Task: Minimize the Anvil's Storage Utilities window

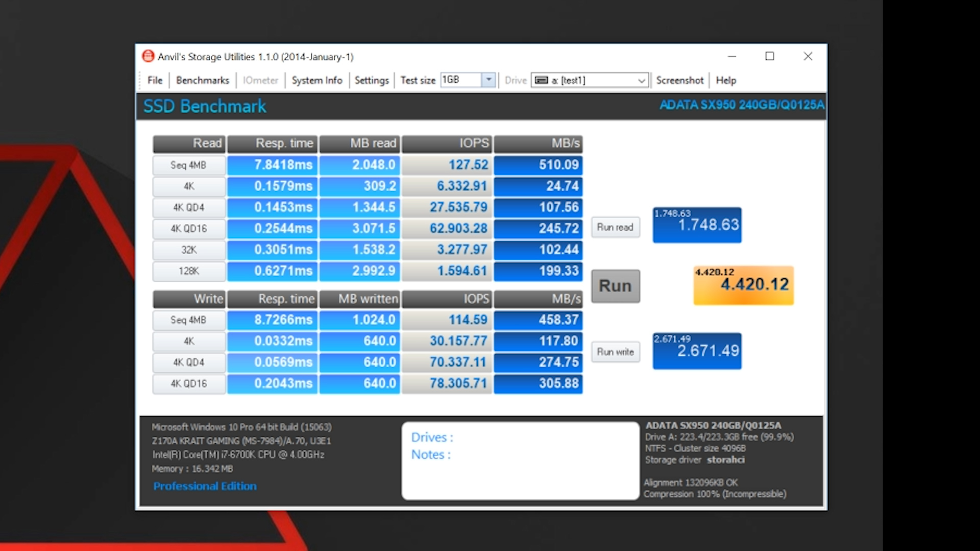Action: [x=732, y=56]
